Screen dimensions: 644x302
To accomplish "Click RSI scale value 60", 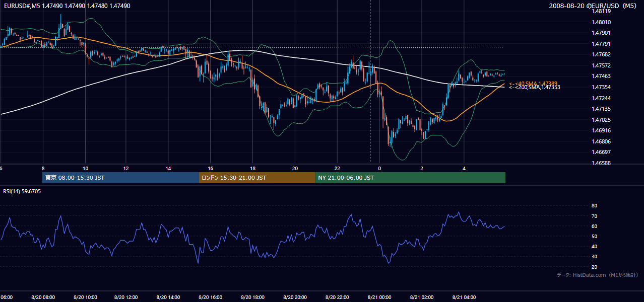I will coord(594,226).
